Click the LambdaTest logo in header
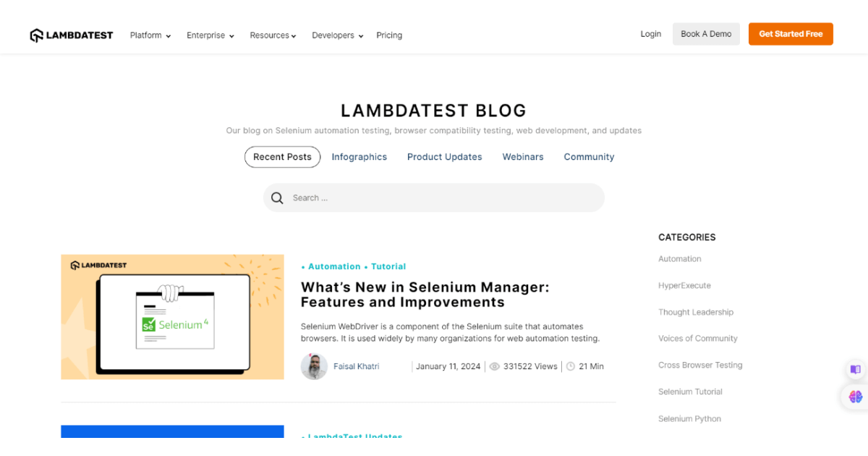This screenshot has height=456, width=868. 72,35
